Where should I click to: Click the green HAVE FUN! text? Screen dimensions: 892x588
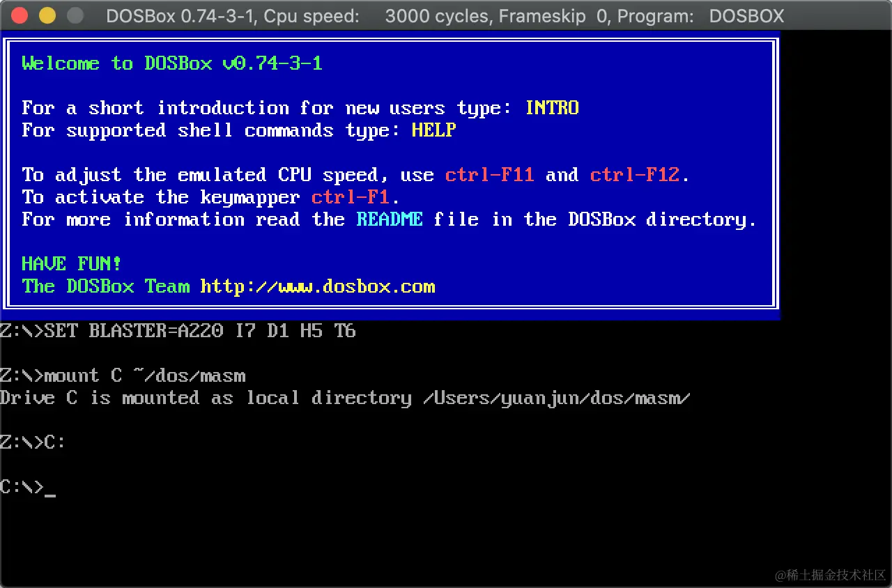72,264
